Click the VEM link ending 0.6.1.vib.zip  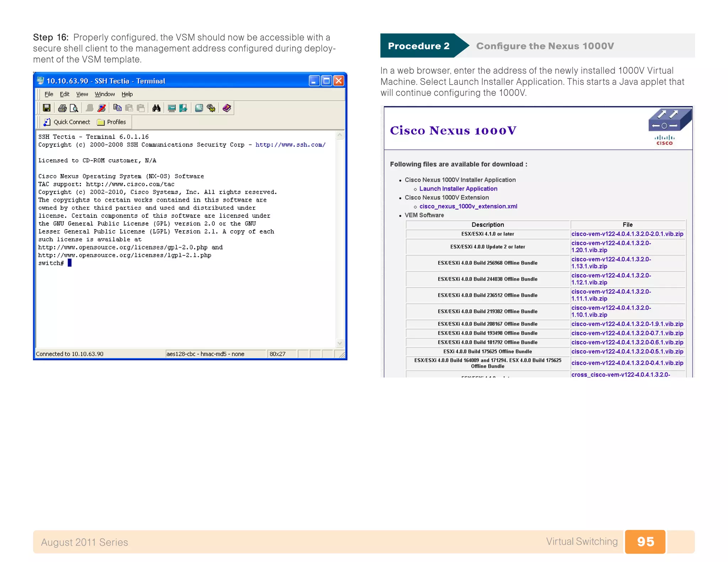click(x=627, y=342)
